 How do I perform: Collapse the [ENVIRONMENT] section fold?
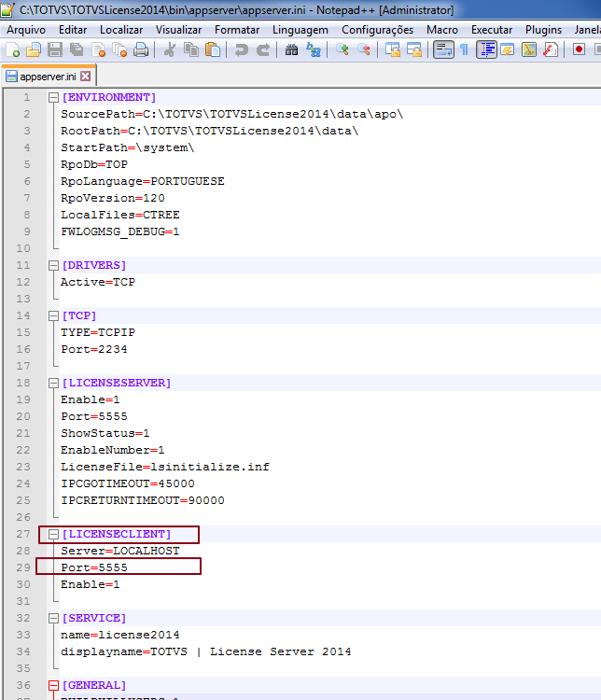coord(53,97)
